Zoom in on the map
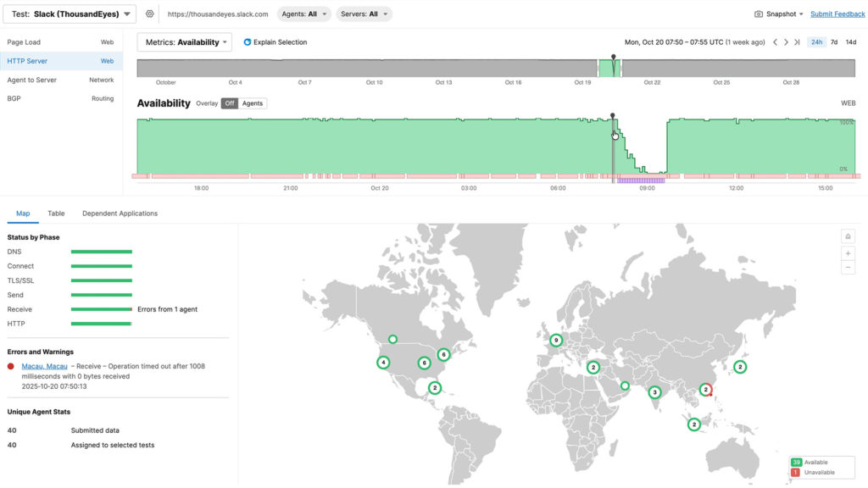The width and height of the screenshot is (868, 488). coord(848,253)
